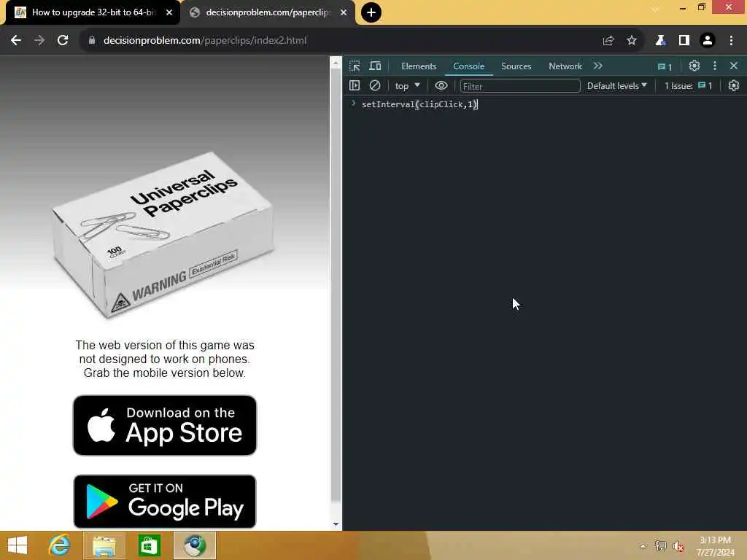Click the Chromium browser taskbar icon
The height and width of the screenshot is (560, 747).
click(195, 545)
